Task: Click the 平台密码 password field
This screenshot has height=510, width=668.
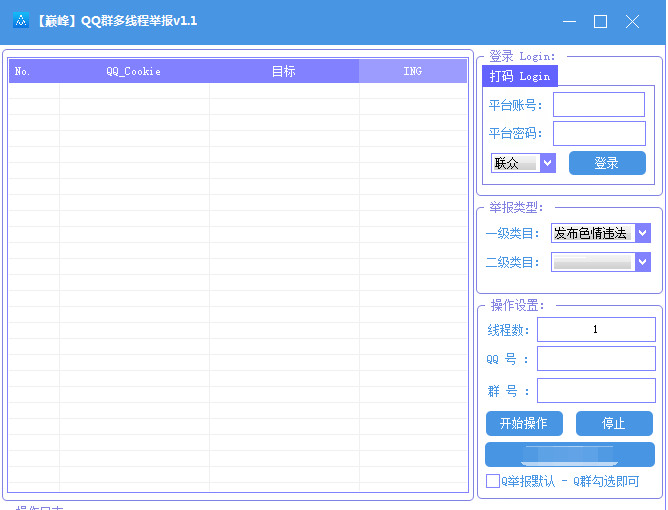Action: tap(598, 134)
